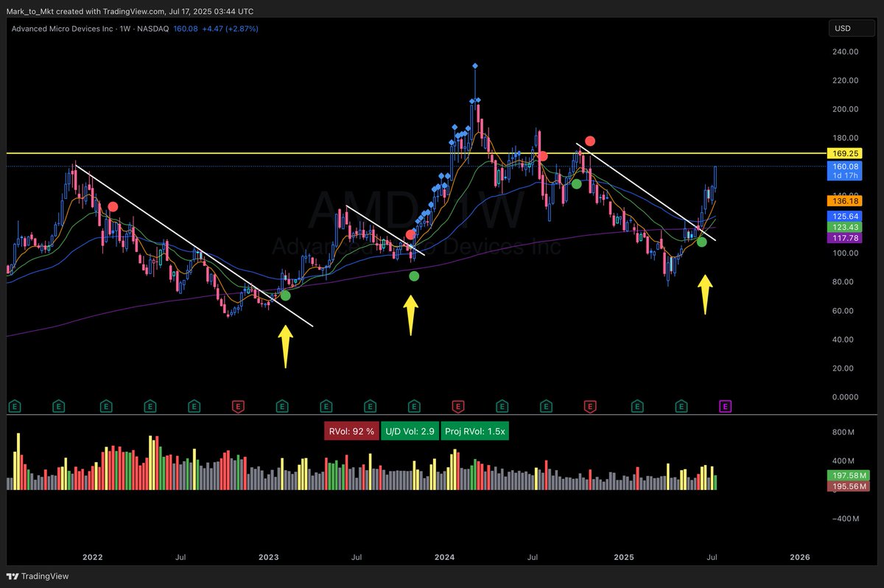Select the red signal dot from early 2022
Viewport: 884px width, 588px height.
point(113,207)
